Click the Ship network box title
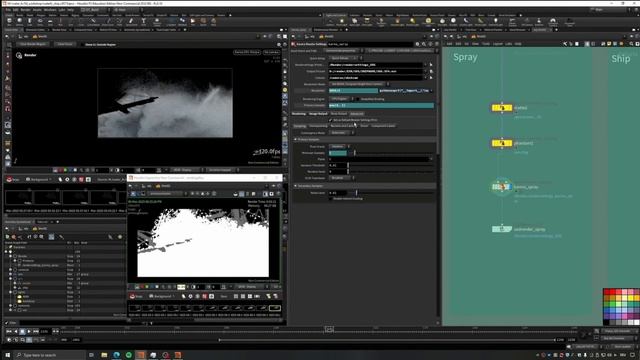640x360 pixels. tap(620, 59)
